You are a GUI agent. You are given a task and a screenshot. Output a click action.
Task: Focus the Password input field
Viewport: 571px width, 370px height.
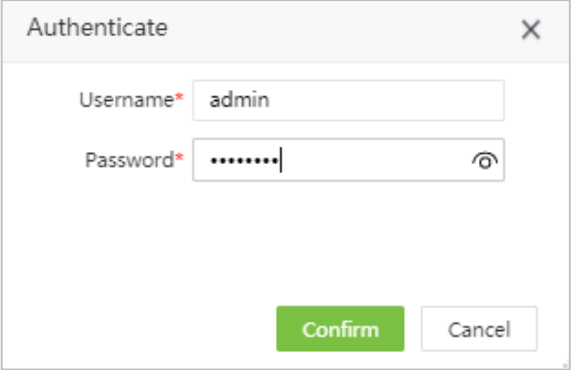click(x=348, y=160)
